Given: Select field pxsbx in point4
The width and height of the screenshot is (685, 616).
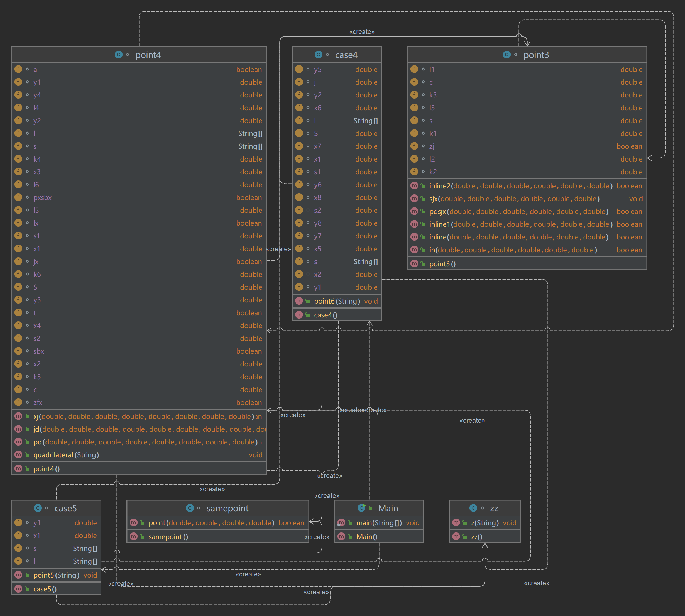Looking at the screenshot, I should point(139,197).
